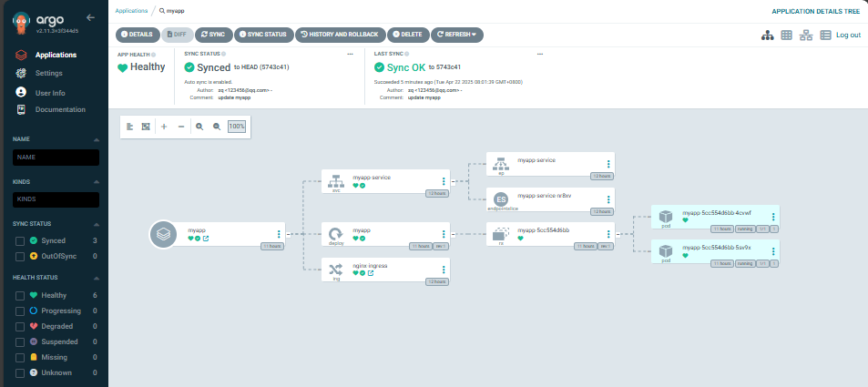Tick the Suspended filter checkbox
The width and height of the screenshot is (868, 387).
pyautogui.click(x=20, y=342)
